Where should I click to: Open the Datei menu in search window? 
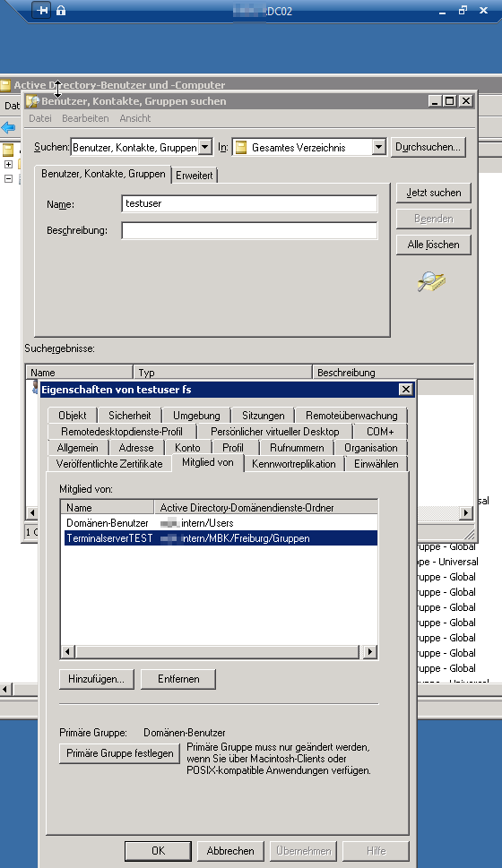40,118
